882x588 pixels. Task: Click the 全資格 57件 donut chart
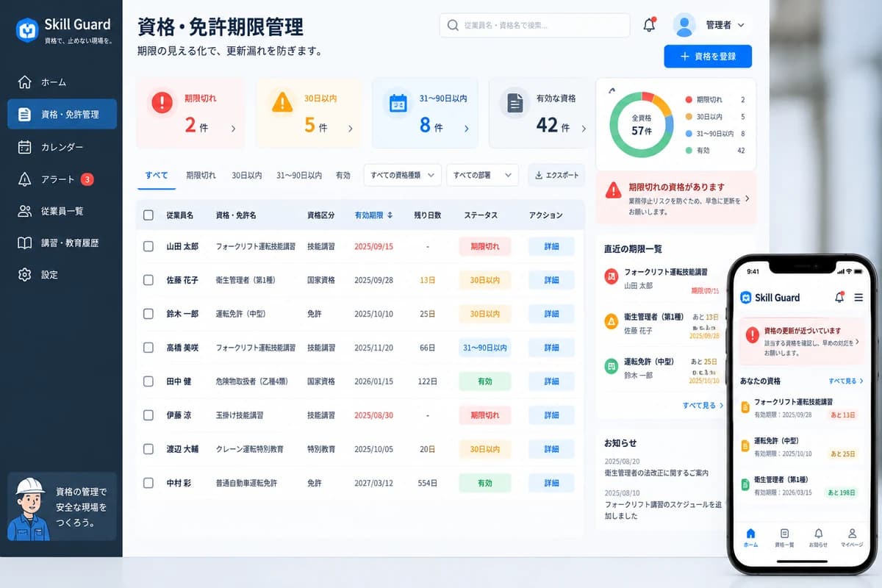[x=642, y=124]
